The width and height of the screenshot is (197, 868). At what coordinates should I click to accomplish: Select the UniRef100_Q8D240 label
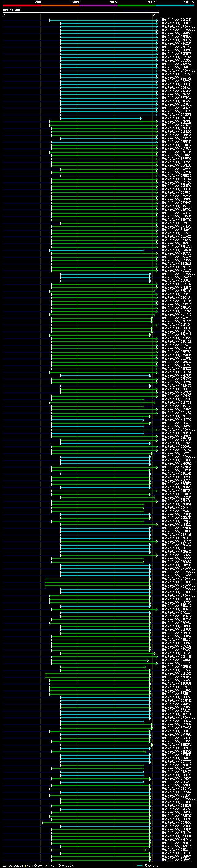(x=177, y=850)
